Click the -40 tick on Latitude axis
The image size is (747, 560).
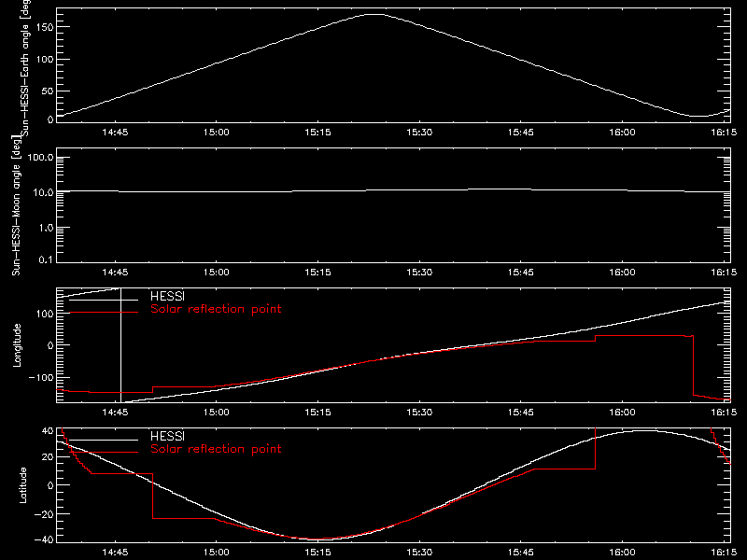tap(44, 539)
